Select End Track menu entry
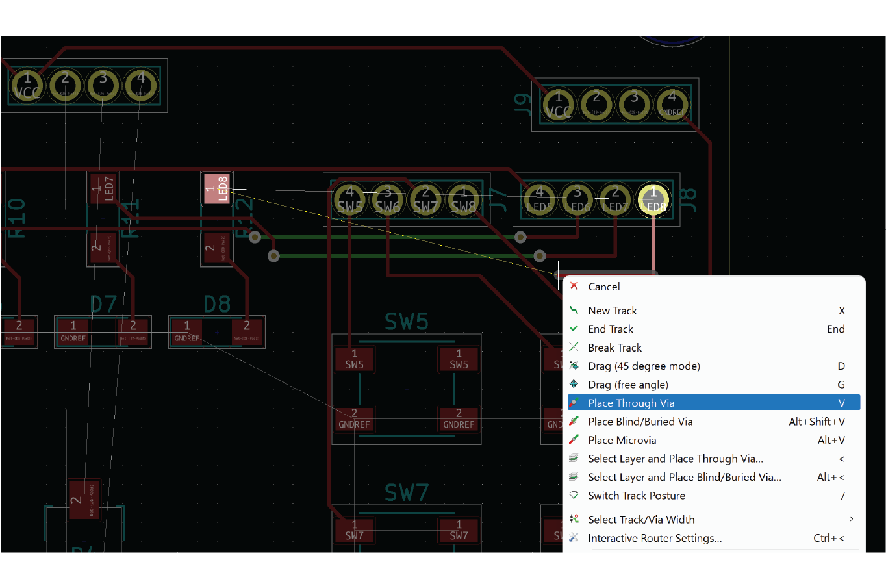 (714, 329)
